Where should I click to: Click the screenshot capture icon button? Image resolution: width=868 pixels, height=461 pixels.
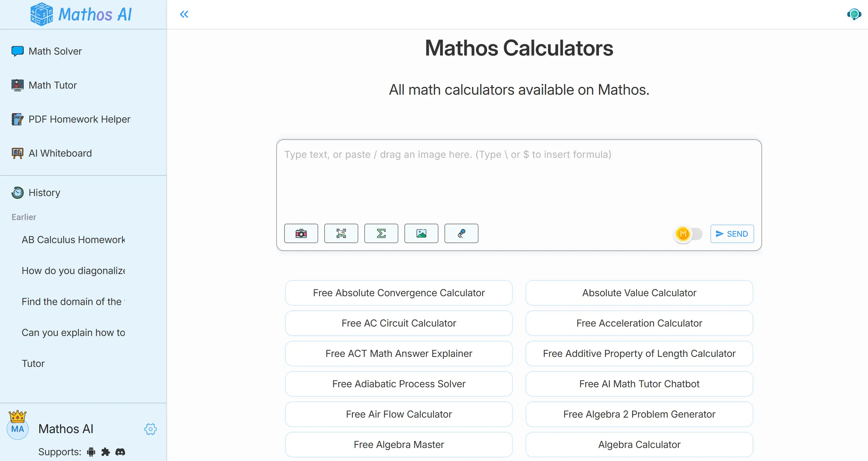pyautogui.click(x=341, y=233)
